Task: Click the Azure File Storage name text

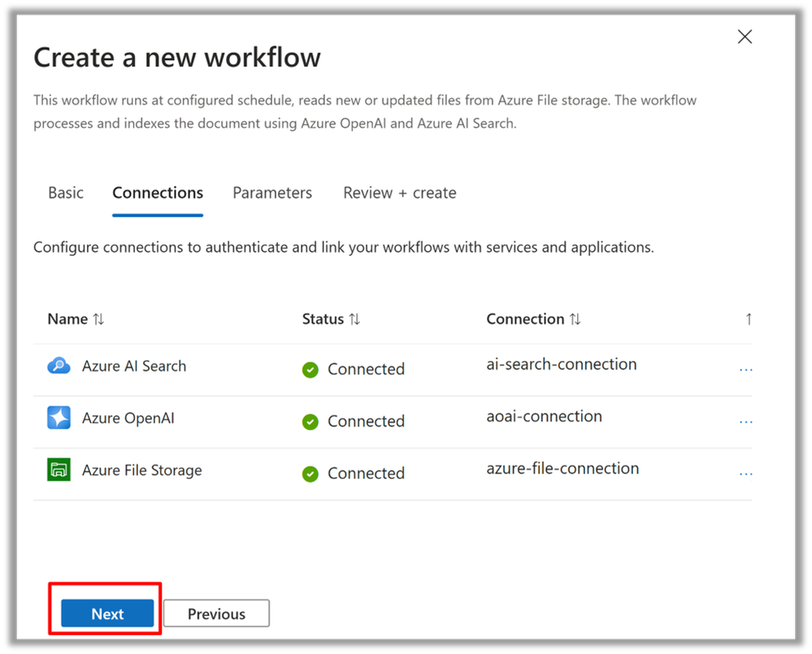Action: [x=142, y=470]
